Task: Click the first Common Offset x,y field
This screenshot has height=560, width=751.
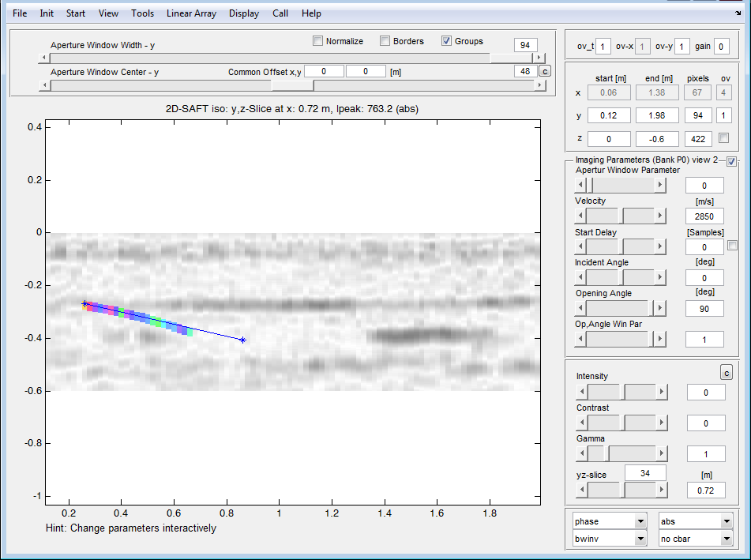Action: 325,71
